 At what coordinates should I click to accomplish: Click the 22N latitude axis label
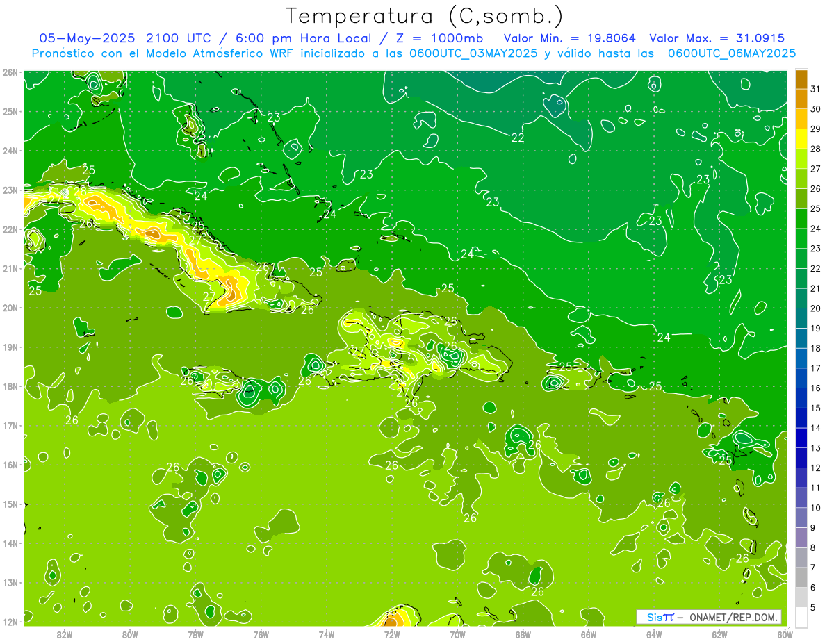(x=10, y=229)
